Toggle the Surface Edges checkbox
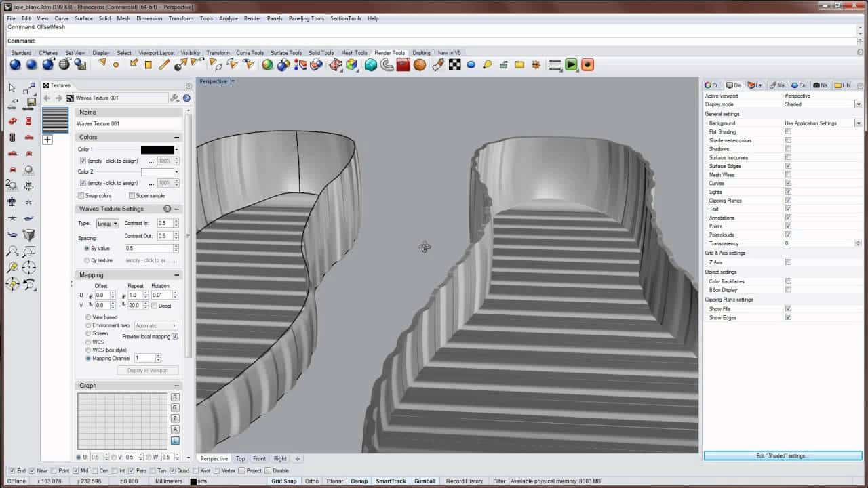 (x=788, y=166)
